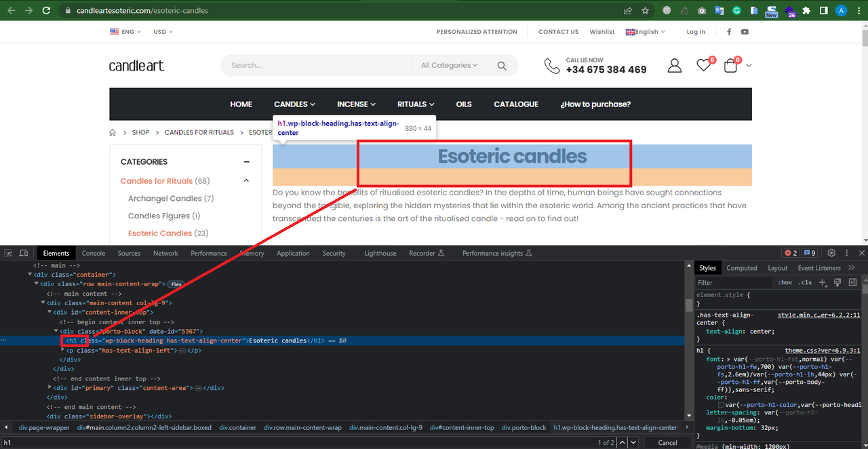Switch to the Sources tab

(129, 253)
